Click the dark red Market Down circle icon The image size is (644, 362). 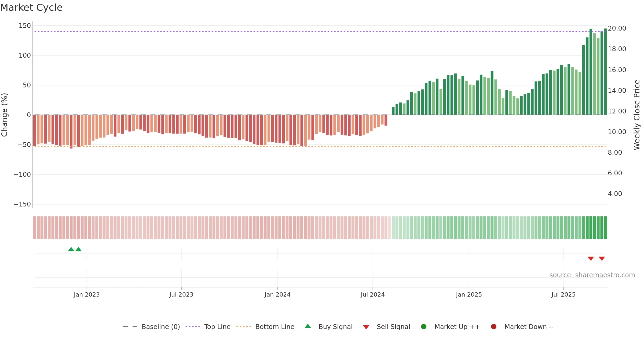pos(493,327)
